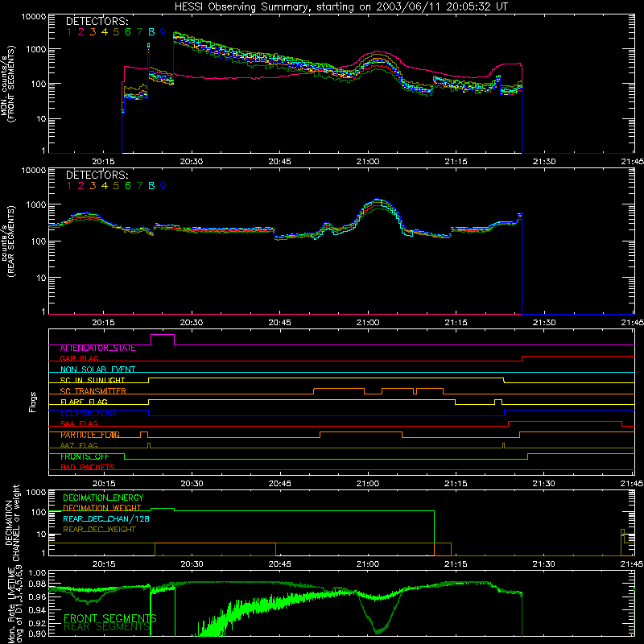
Task: Click the DECIMATION CHANNEL or weight axis title
Action: pos(12,522)
